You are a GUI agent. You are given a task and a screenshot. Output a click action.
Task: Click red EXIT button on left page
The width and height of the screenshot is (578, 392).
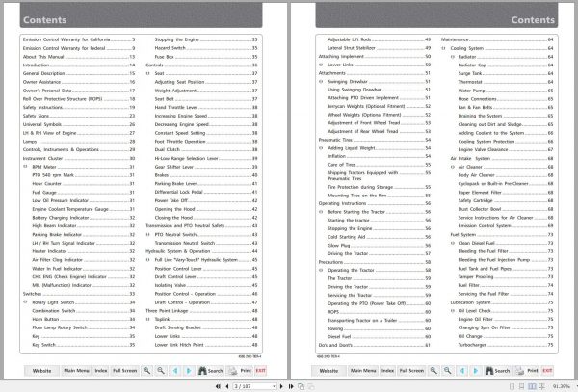(x=261, y=371)
